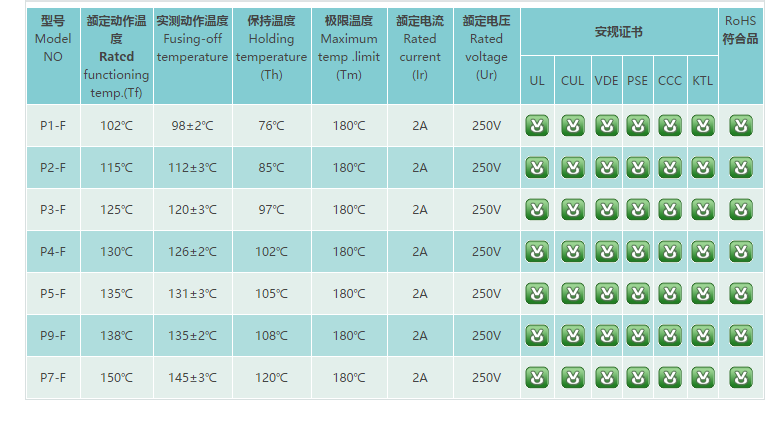Open the KTL certificate icon for P9-F
This screenshot has height=423, width=775.
(702, 335)
